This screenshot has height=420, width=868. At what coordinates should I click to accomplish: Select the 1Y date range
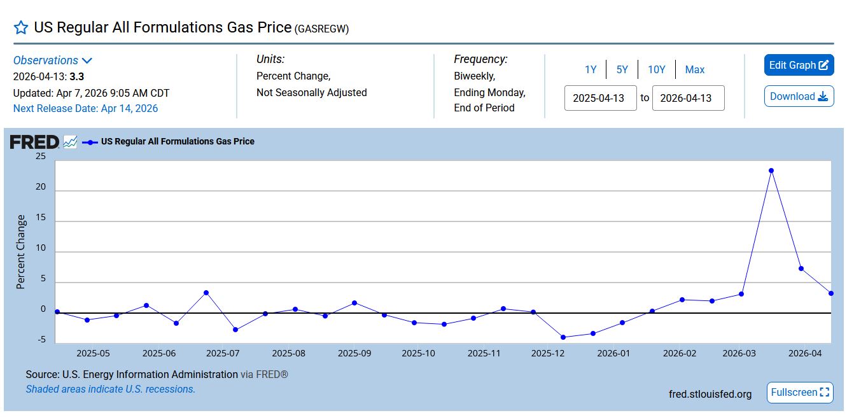tap(591, 70)
